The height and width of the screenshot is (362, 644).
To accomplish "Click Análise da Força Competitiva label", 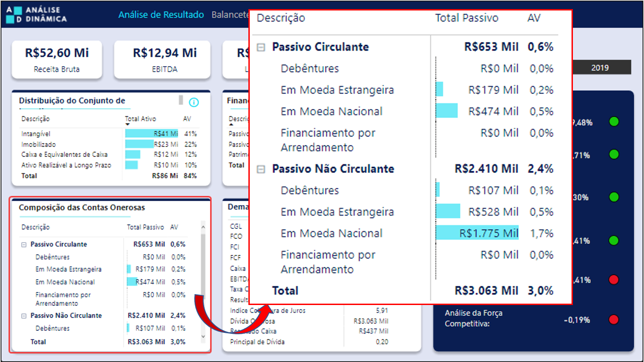I will click(474, 319).
